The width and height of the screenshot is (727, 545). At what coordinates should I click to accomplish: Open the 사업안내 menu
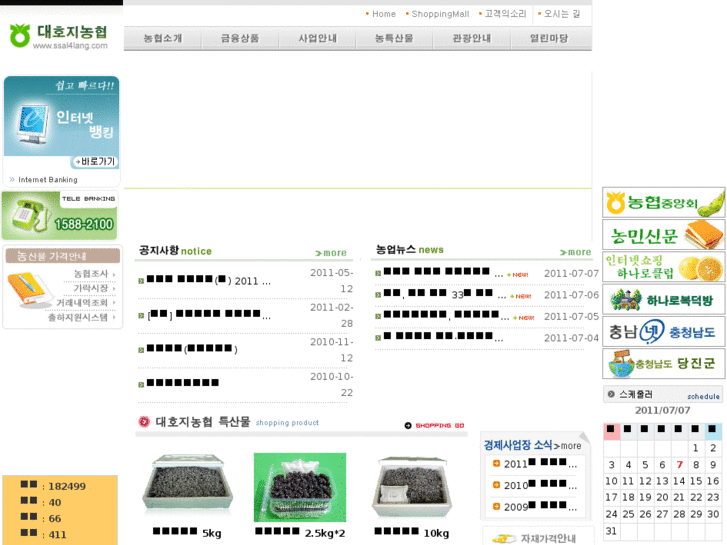(x=317, y=38)
